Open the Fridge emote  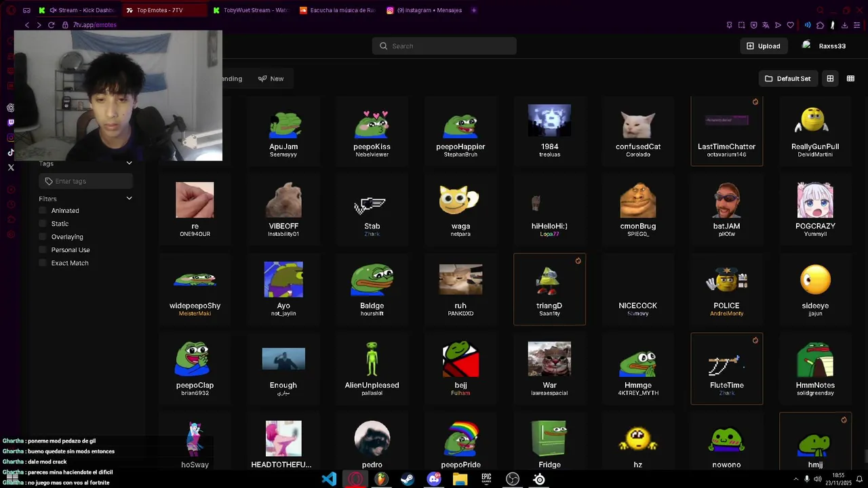coord(549,442)
